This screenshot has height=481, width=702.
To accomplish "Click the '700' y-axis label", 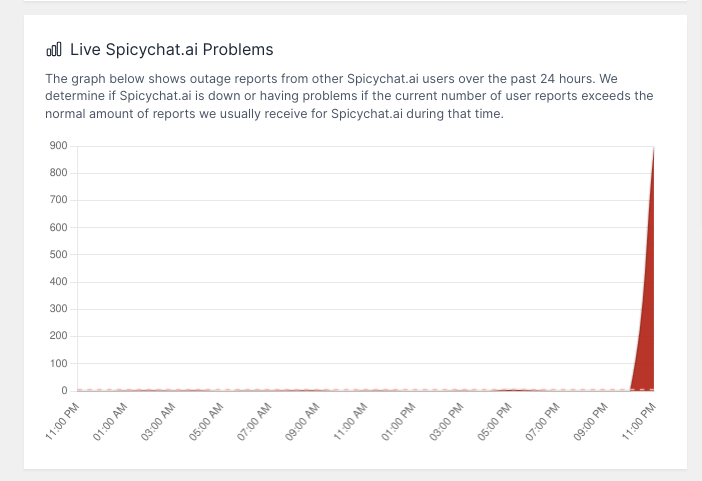I will click(x=59, y=200).
